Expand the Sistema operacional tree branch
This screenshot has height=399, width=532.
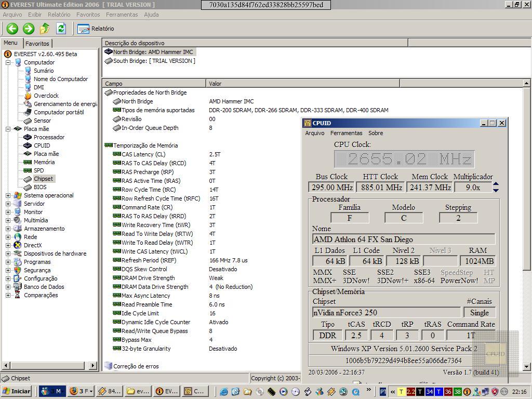pyautogui.click(x=8, y=195)
